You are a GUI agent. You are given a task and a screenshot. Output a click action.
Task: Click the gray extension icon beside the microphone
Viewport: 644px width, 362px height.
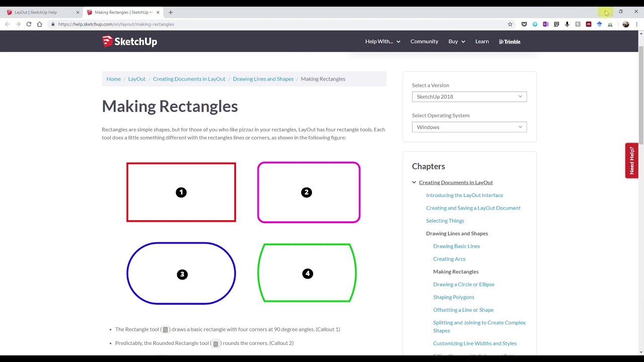(x=578, y=24)
